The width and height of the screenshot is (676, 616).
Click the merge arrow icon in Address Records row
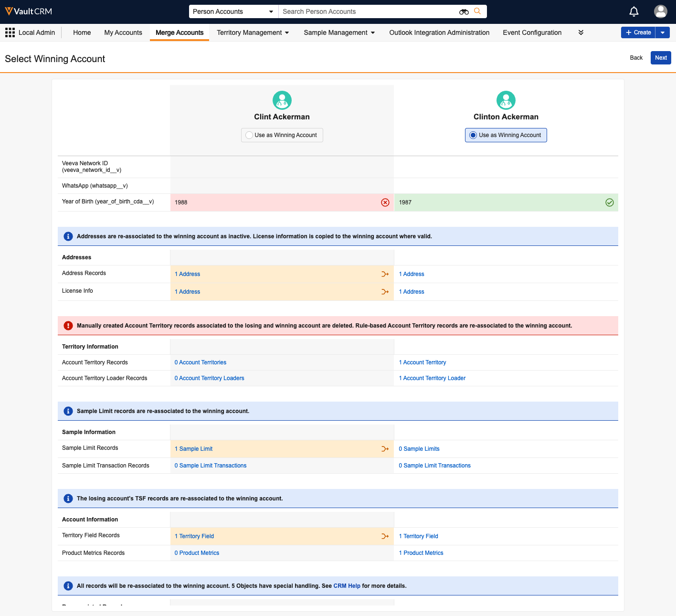tap(385, 274)
